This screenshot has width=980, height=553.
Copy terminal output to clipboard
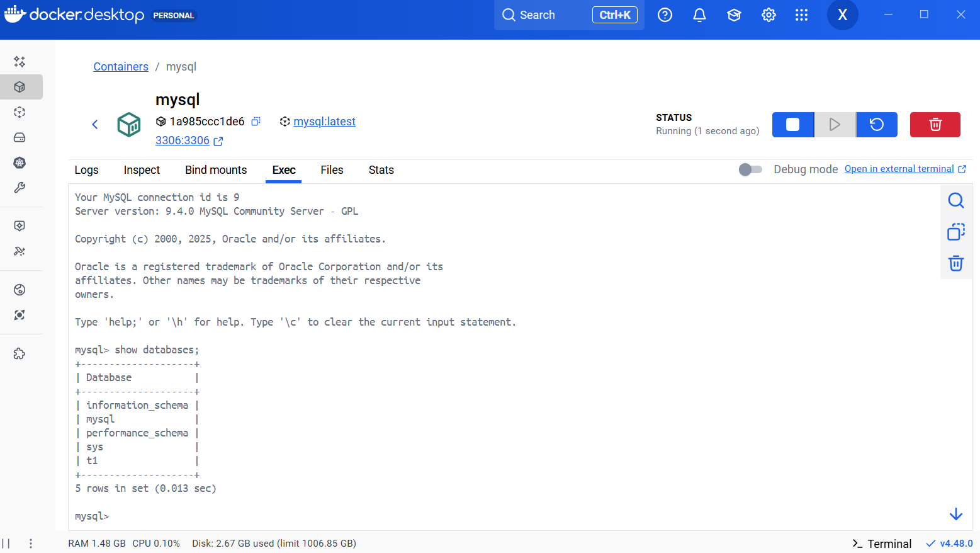(956, 232)
